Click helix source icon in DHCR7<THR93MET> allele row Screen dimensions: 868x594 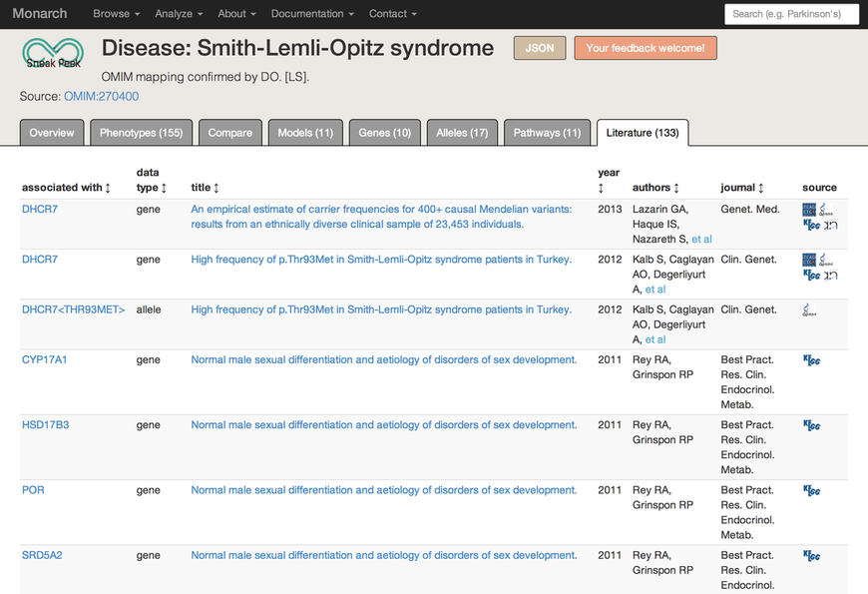click(809, 310)
